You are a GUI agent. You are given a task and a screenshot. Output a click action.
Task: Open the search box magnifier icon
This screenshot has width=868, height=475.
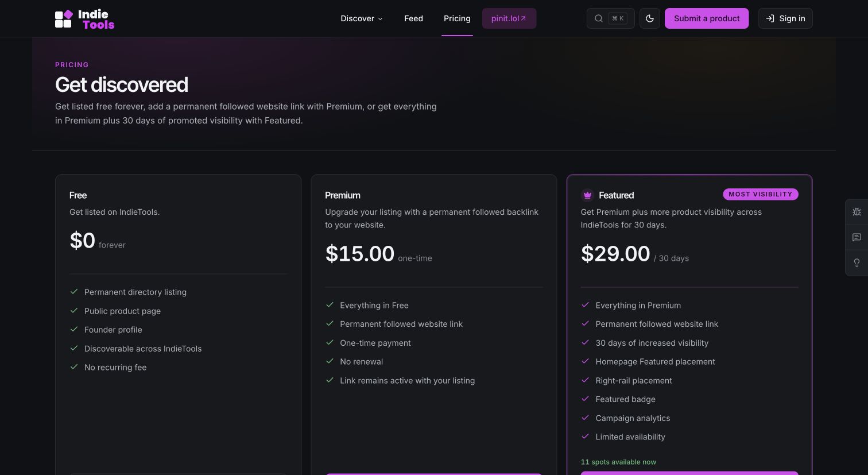[598, 18]
